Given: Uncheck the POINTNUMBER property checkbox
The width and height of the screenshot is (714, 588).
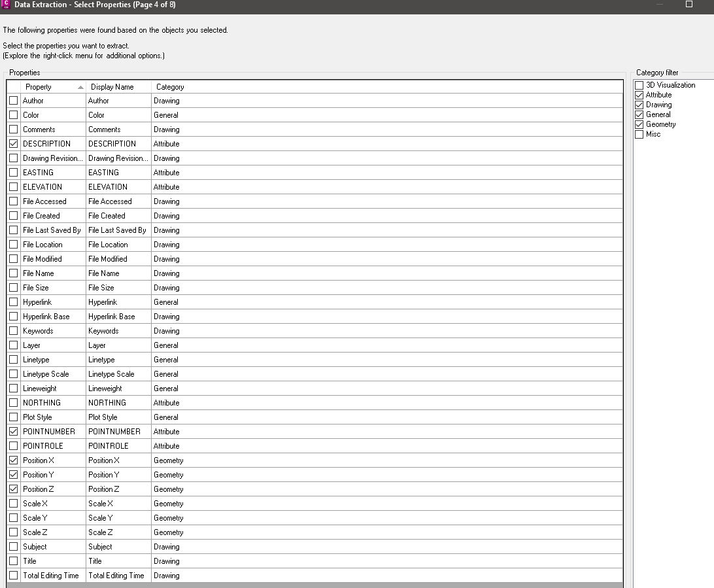Looking at the screenshot, I should (14, 431).
